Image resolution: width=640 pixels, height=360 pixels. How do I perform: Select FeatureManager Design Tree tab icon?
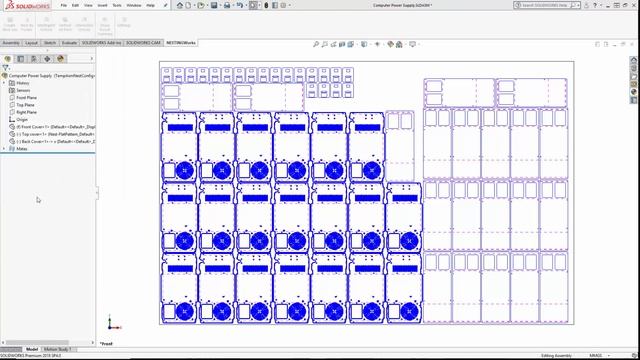(x=8, y=59)
